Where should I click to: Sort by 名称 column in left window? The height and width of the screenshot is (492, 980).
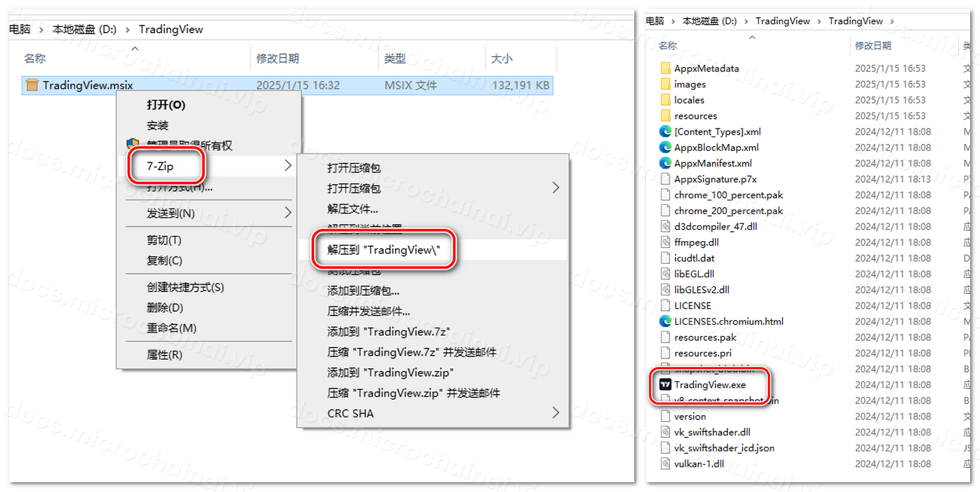tap(34, 58)
